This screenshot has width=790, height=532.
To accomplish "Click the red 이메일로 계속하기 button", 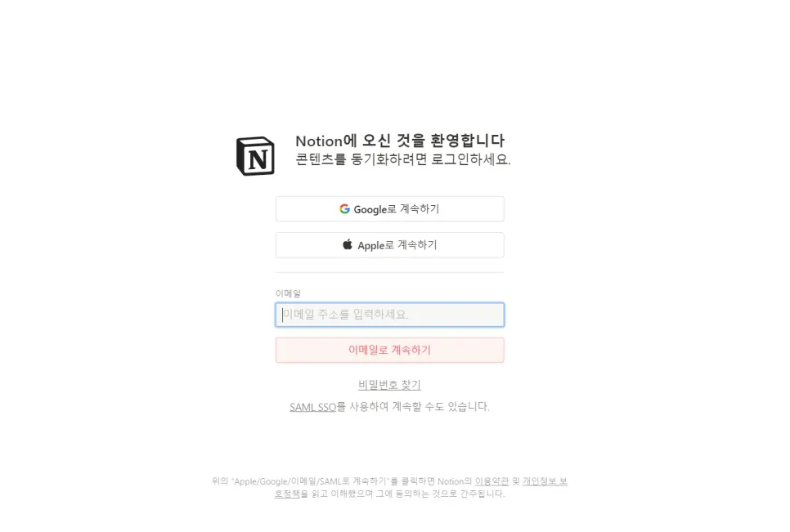I will pyautogui.click(x=389, y=350).
